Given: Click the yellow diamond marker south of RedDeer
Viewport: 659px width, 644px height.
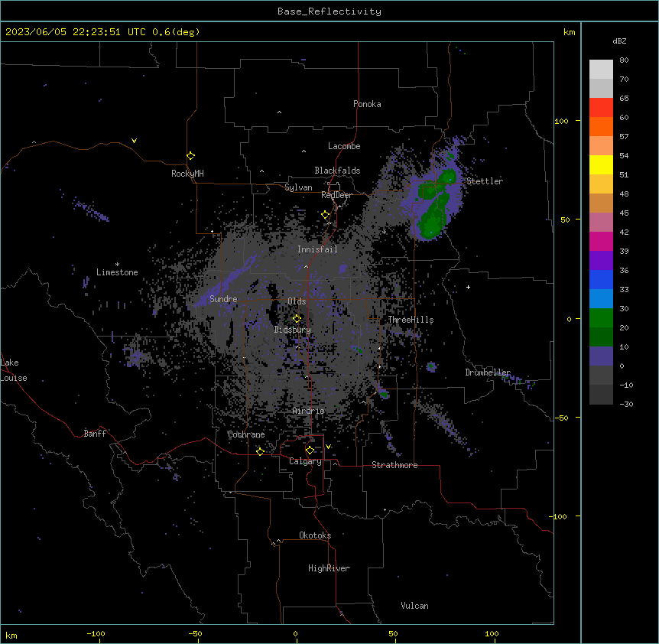Looking at the screenshot, I should [325, 215].
